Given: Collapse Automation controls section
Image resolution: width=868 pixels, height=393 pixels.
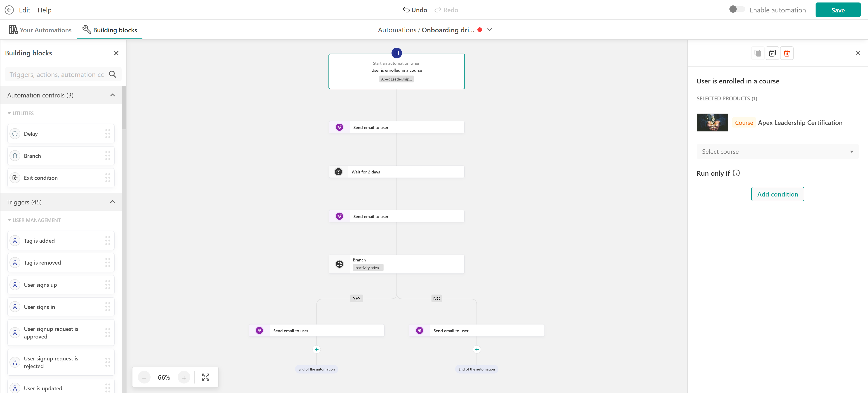Looking at the screenshot, I should 113,95.
